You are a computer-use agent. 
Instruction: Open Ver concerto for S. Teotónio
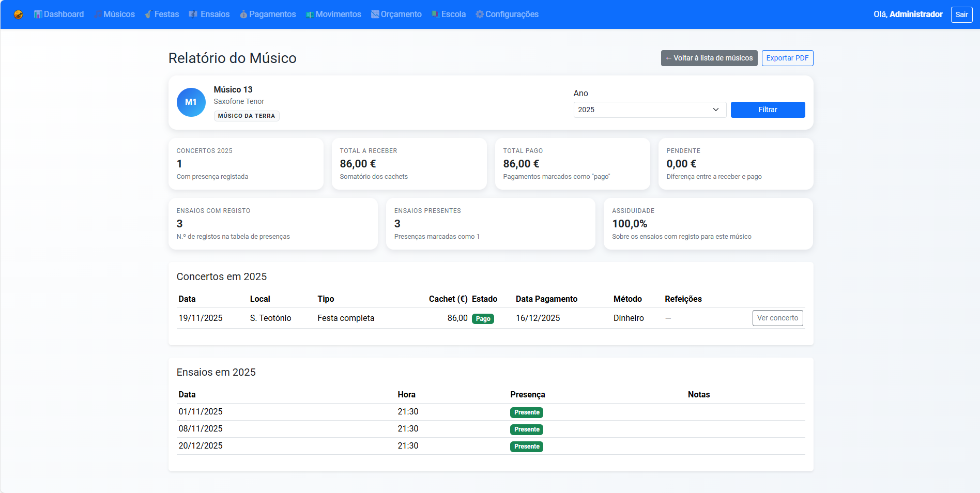(x=777, y=318)
